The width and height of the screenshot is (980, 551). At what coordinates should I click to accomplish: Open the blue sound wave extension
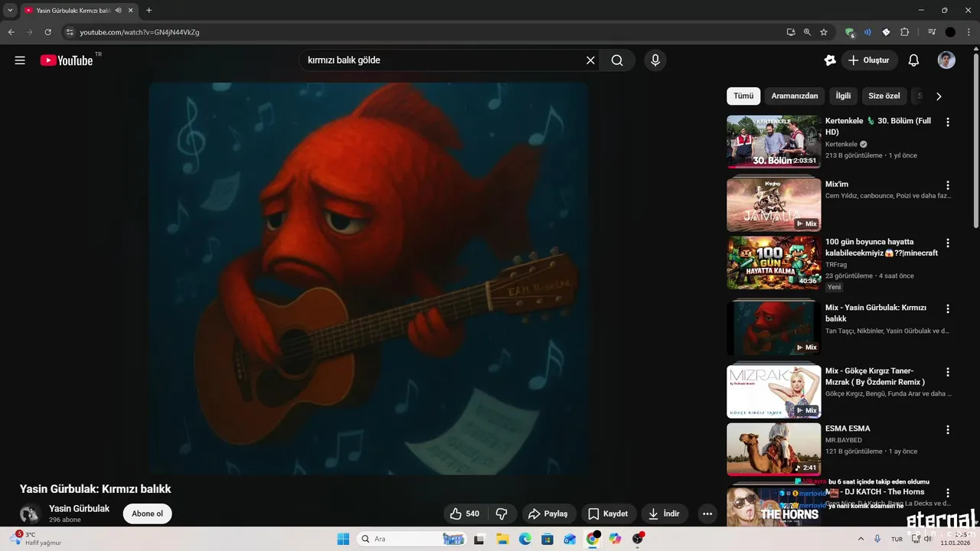click(867, 32)
